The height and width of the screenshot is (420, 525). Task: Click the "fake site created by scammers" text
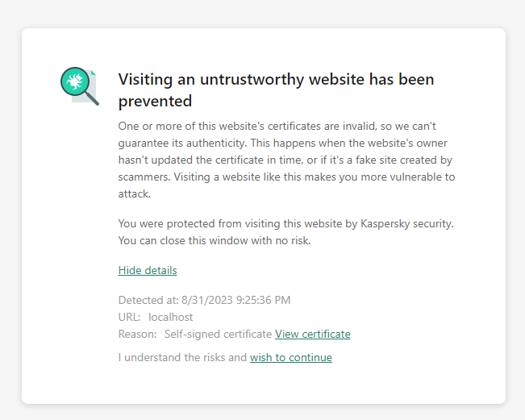pos(387,160)
